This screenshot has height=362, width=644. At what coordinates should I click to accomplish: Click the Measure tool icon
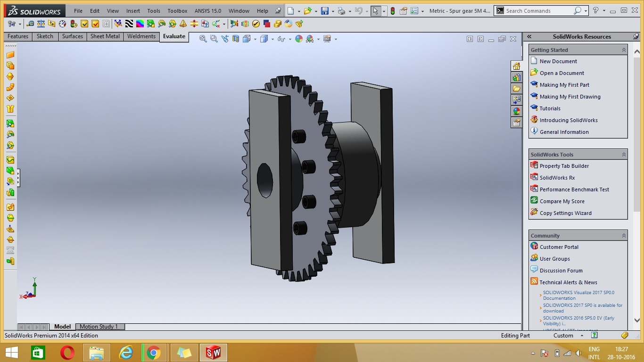point(31,24)
